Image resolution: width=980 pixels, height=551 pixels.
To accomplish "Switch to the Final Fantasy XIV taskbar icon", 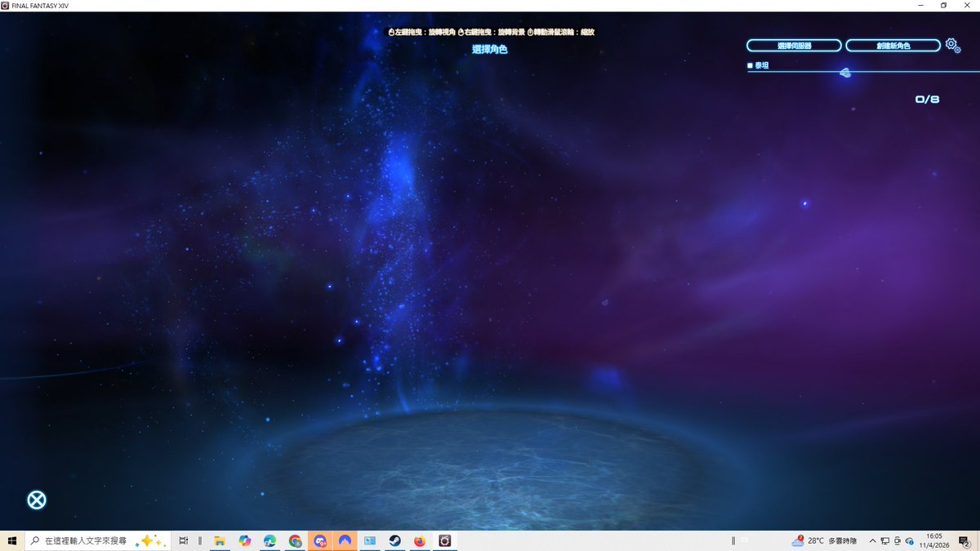I will pos(445,540).
